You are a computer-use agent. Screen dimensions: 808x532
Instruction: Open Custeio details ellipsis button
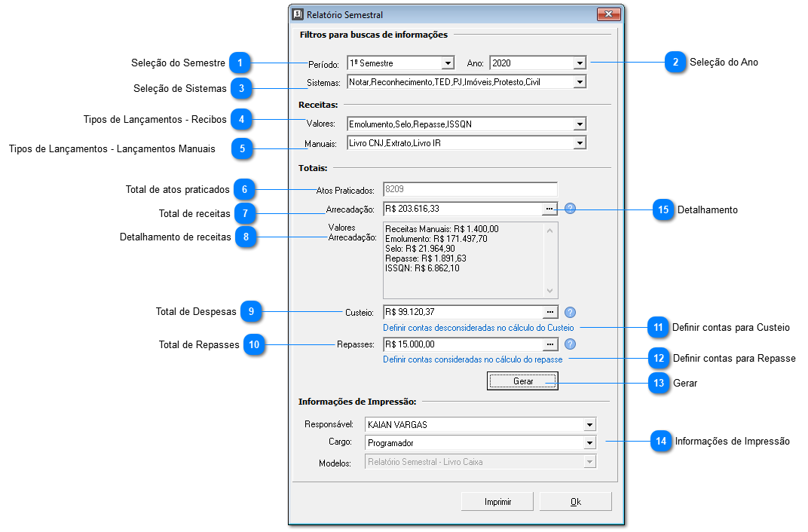click(550, 312)
